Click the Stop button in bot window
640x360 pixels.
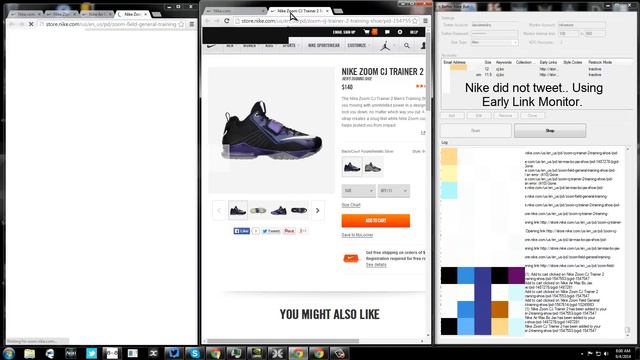[550, 131]
